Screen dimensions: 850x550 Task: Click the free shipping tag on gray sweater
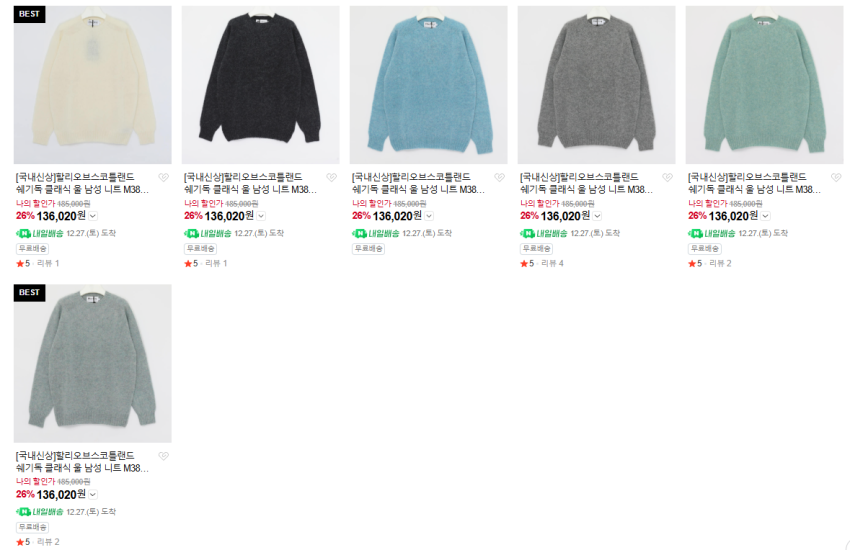click(536, 249)
